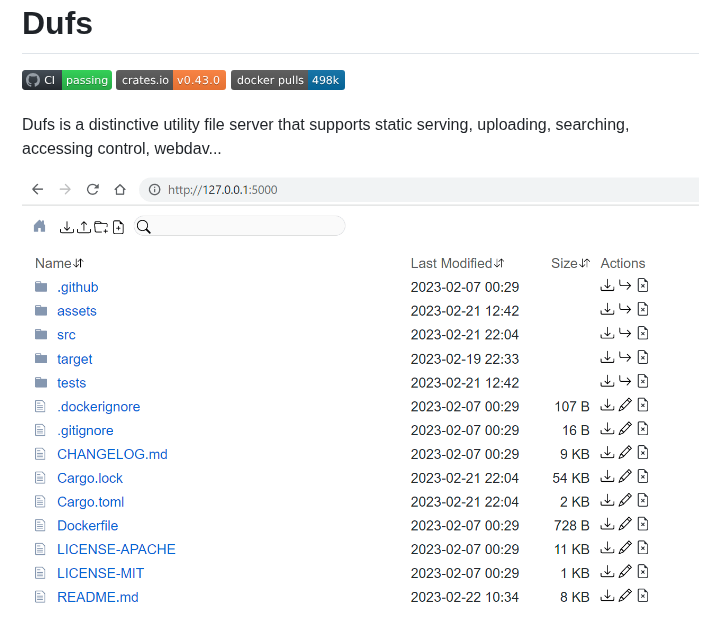Reload the page with refresh icon
Viewport: 718px width, 623px height.
pyautogui.click(x=93, y=190)
